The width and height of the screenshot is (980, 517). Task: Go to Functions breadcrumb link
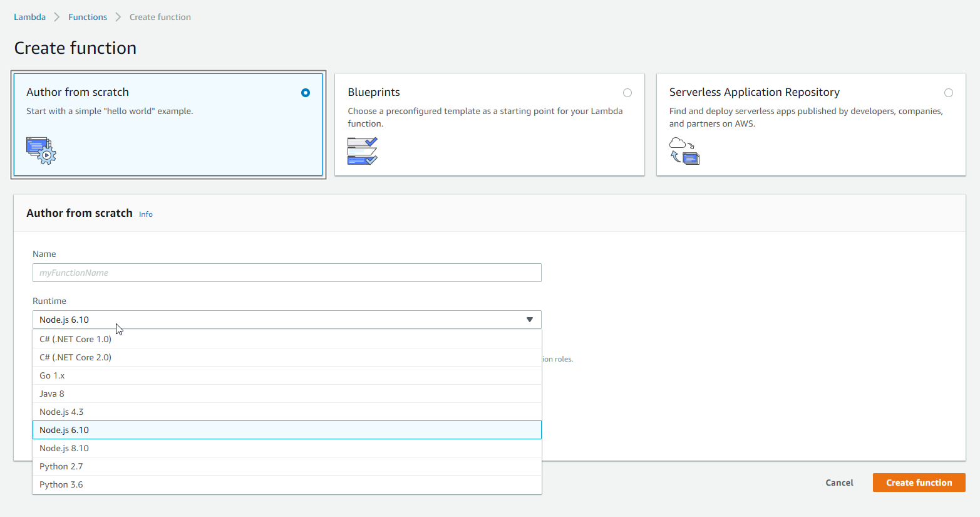pos(88,17)
